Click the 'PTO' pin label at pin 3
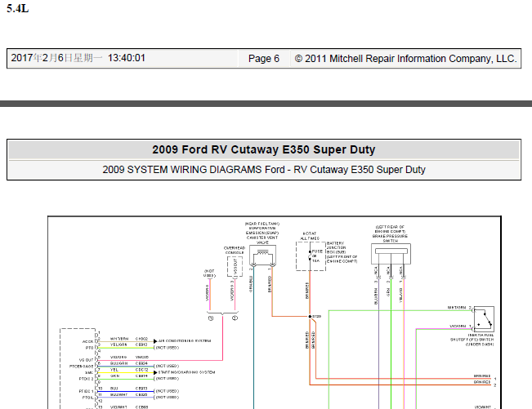This screenshot has height=409, width=532. pos(90,348)
